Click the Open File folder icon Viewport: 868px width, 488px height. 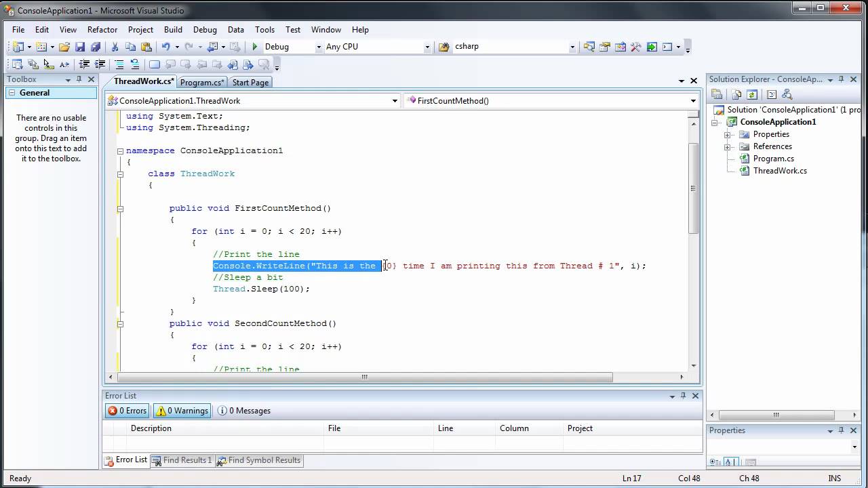[x=64, y=47]
